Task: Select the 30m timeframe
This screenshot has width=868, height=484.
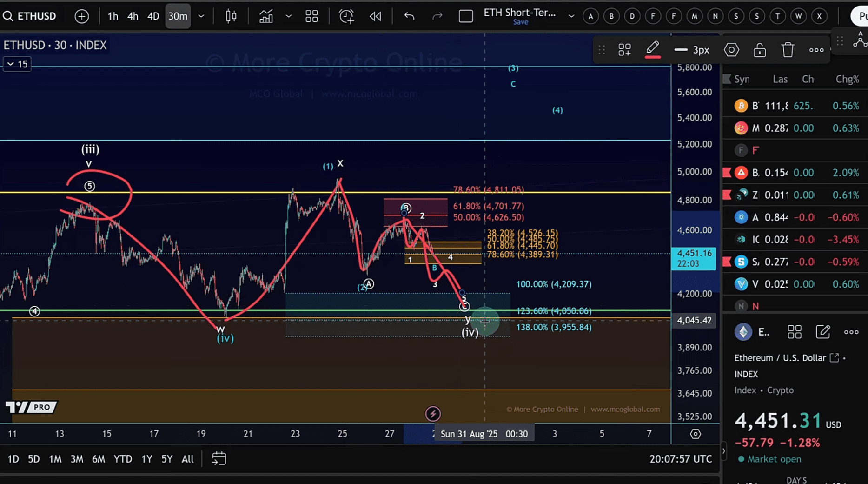Action: (178, 16)
